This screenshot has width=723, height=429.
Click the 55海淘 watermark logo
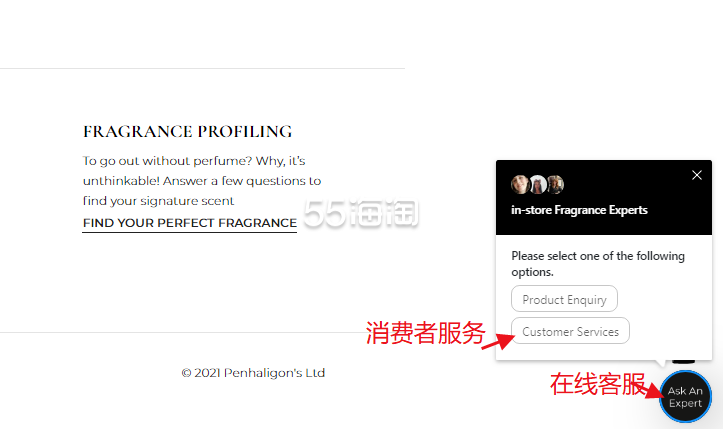(361, 213)
